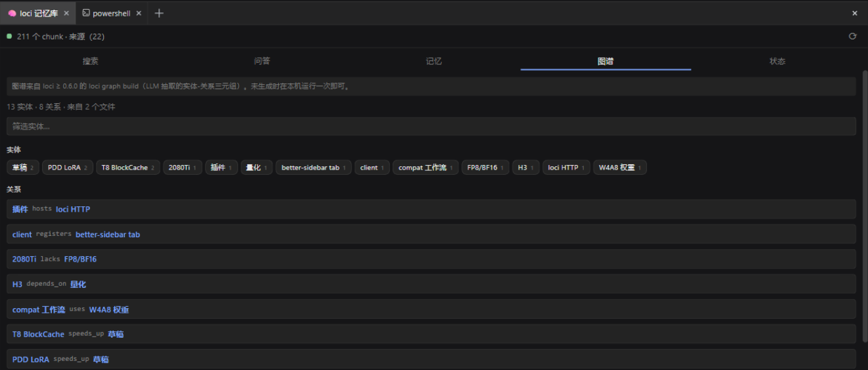The image size is (868, 370).
Task: Click the 'lacks' relation label
Action: click(50, 259)
